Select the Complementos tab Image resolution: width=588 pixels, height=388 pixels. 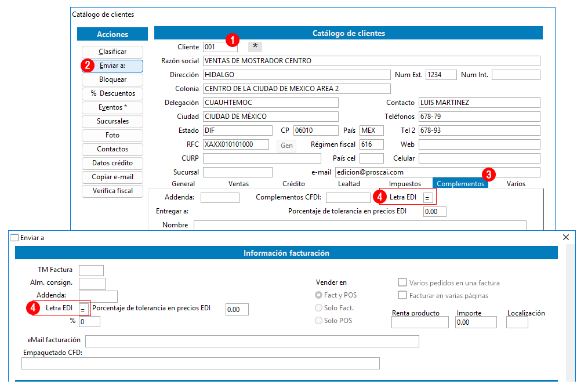pos(460,184)
